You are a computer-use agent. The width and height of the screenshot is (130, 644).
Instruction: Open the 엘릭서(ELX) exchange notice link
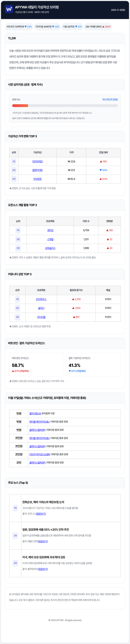35,413
